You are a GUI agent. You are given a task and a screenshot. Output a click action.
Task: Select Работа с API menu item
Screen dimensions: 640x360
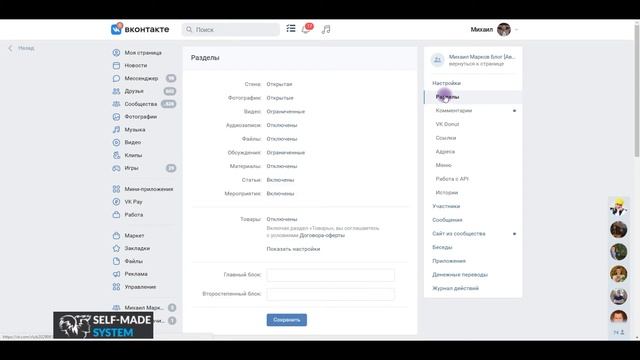[452, 179]
